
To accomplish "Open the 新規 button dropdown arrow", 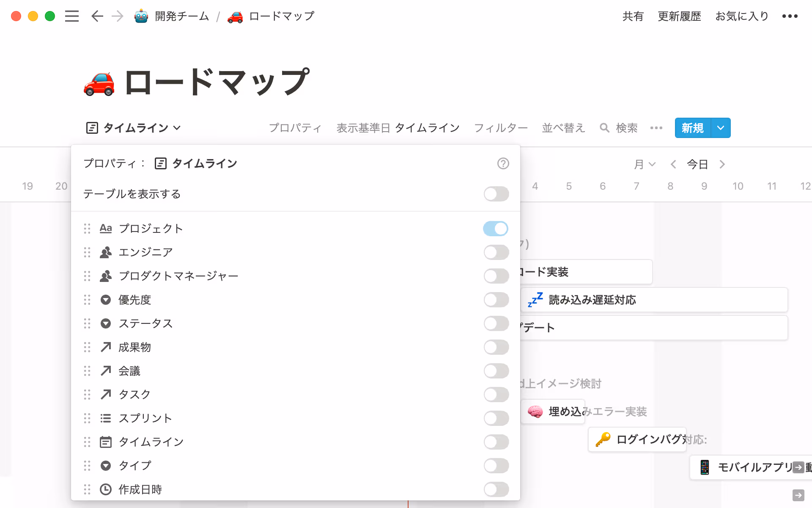I will pyautogui.click(x=720, y=128).
